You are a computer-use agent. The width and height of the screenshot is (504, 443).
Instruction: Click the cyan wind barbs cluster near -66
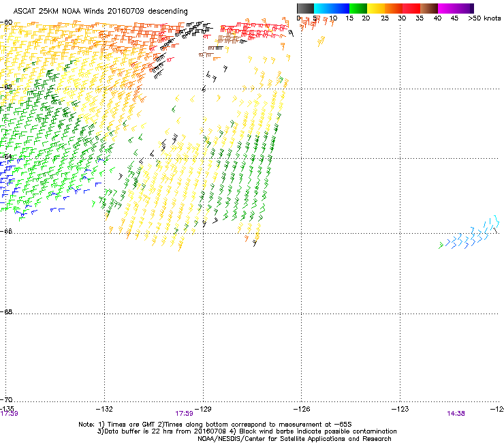(469, 232)
